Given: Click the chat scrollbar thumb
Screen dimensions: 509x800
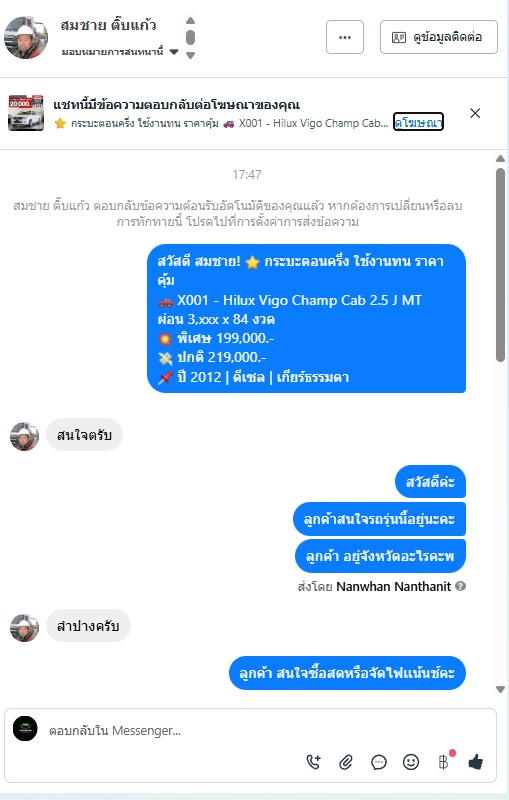Looking at the screenshot, I should click(x=500, y=265).
